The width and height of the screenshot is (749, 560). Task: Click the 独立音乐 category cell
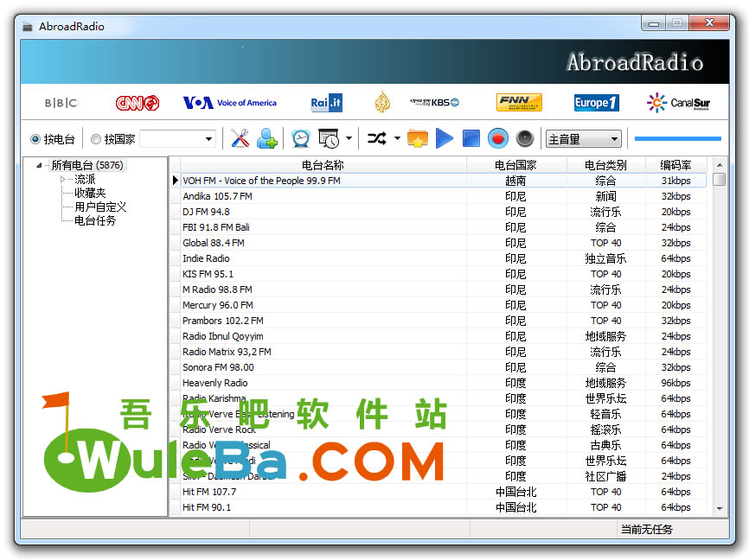click(605, 258)
